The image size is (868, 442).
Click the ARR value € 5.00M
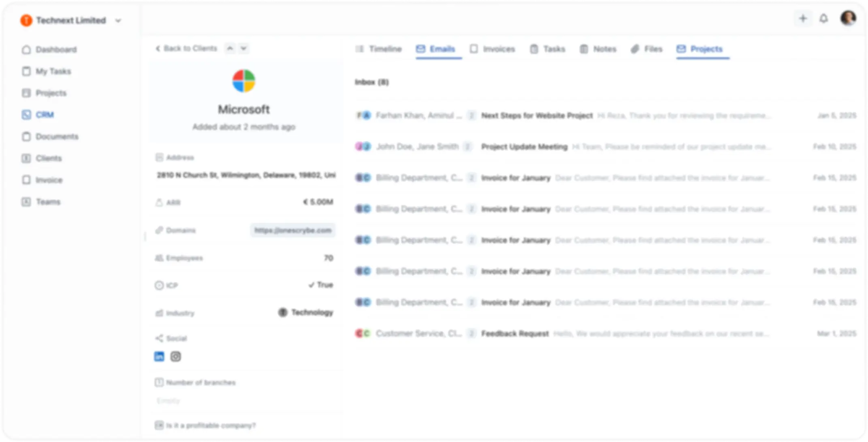tap(318, 202)
